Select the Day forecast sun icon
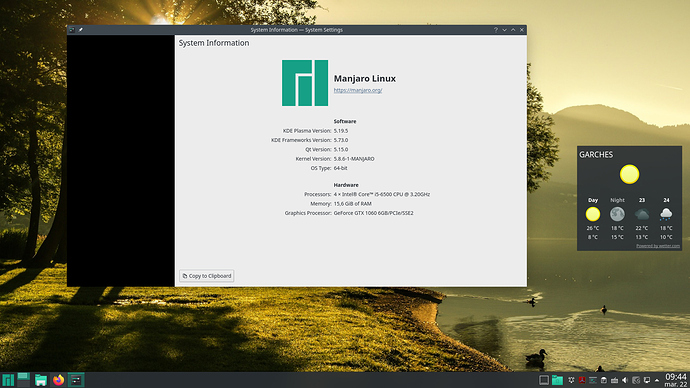Image resolution: width=690 pixels, height=388 pixels. (x=593, y=214)
